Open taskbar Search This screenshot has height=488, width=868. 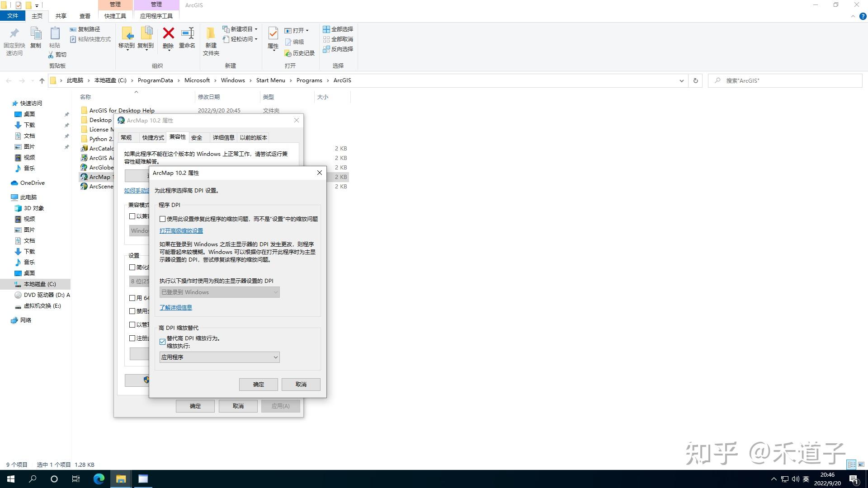click(33, 479)
